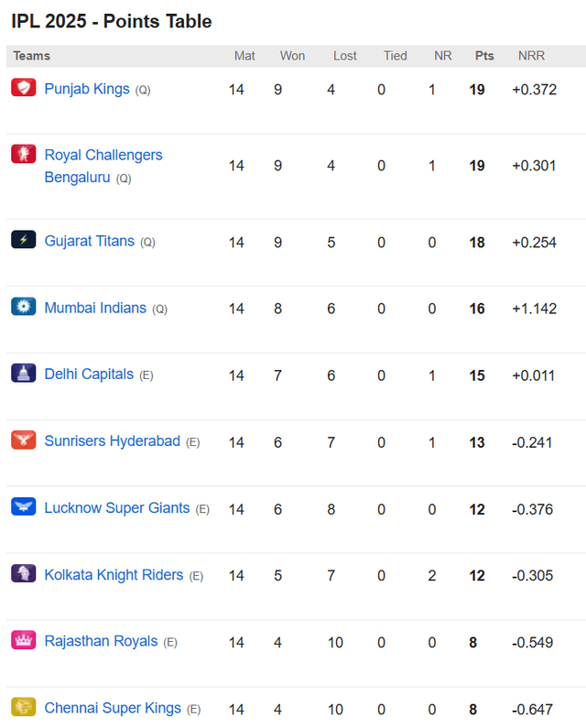The image size is (586, 728).
Task: Click the Teams column header
Action: point(31,56)
